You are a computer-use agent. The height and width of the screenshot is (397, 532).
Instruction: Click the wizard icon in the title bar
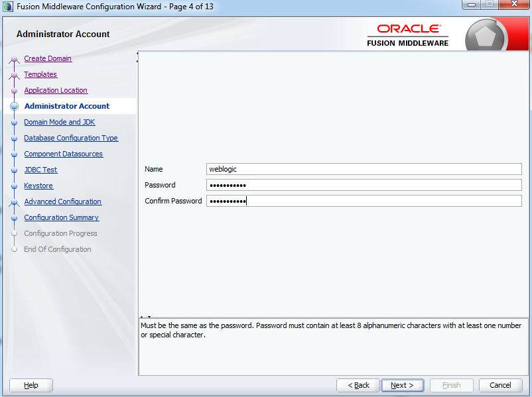point(7,7)
